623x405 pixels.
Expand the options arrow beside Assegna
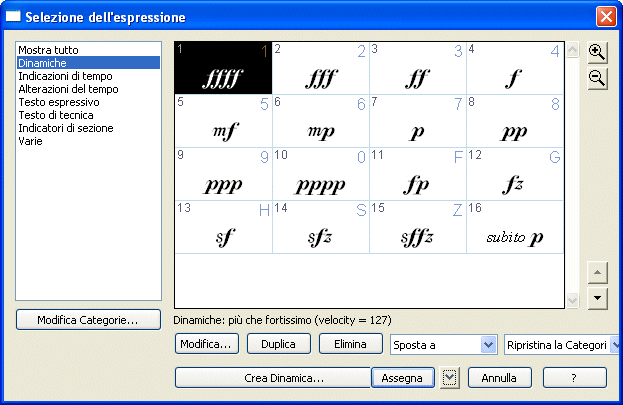[450, 378]
